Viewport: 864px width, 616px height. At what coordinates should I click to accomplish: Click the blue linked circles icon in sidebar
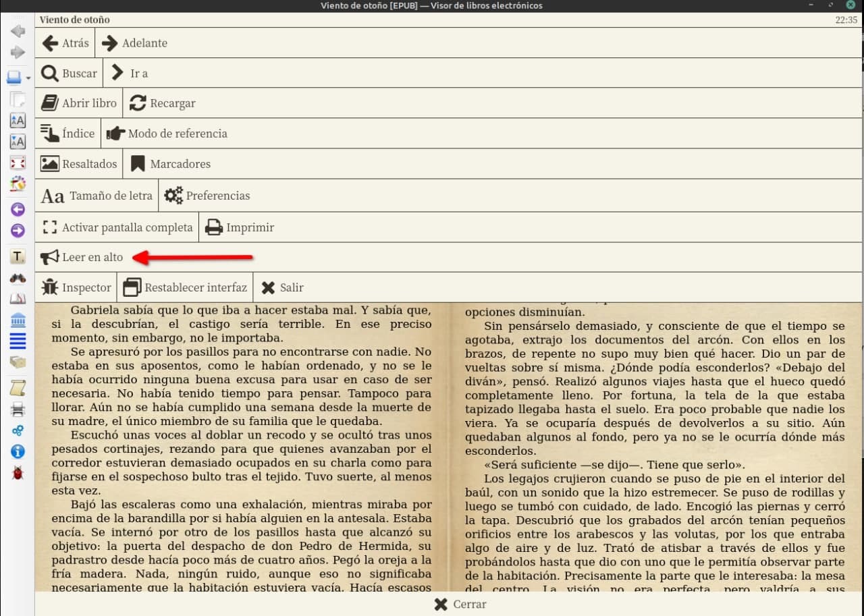pyautogui.click(x=18, y=430)
